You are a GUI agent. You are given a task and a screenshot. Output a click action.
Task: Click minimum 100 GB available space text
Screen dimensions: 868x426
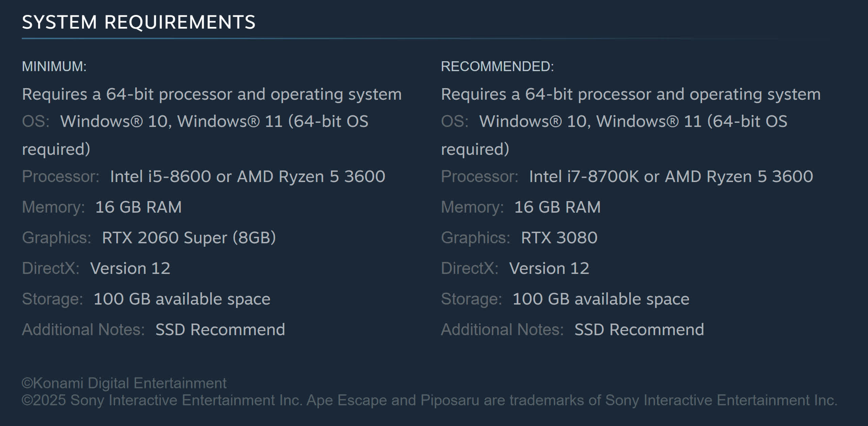182,299
